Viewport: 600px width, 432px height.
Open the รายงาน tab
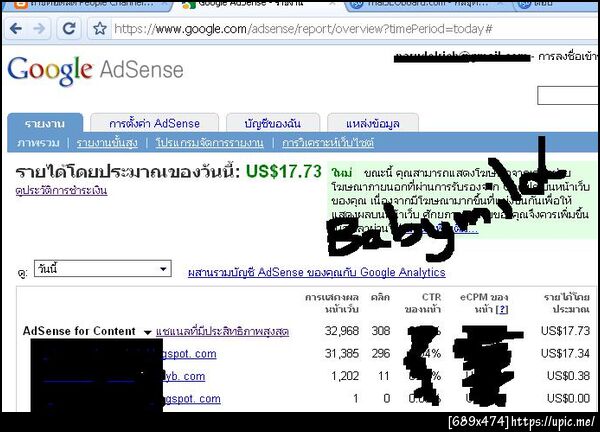click(45, 124)
